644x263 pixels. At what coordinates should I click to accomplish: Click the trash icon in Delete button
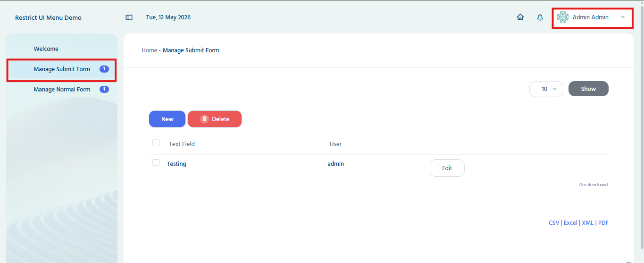click(204, 119)
